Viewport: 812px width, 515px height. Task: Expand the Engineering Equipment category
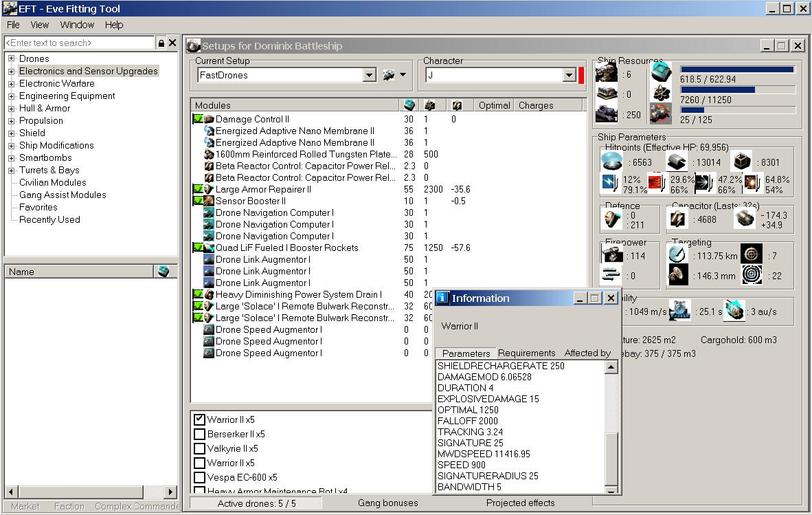pos(12,96)
